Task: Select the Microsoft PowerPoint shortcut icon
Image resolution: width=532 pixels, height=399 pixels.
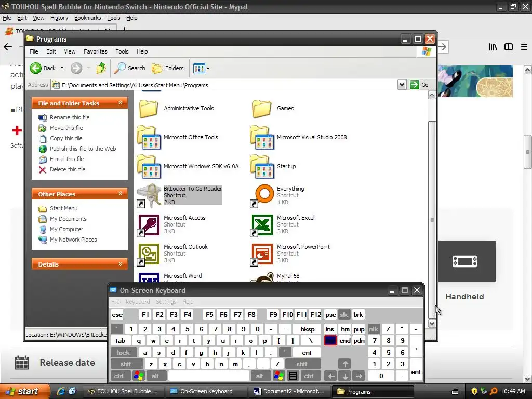Action: [x=262, y=254]
